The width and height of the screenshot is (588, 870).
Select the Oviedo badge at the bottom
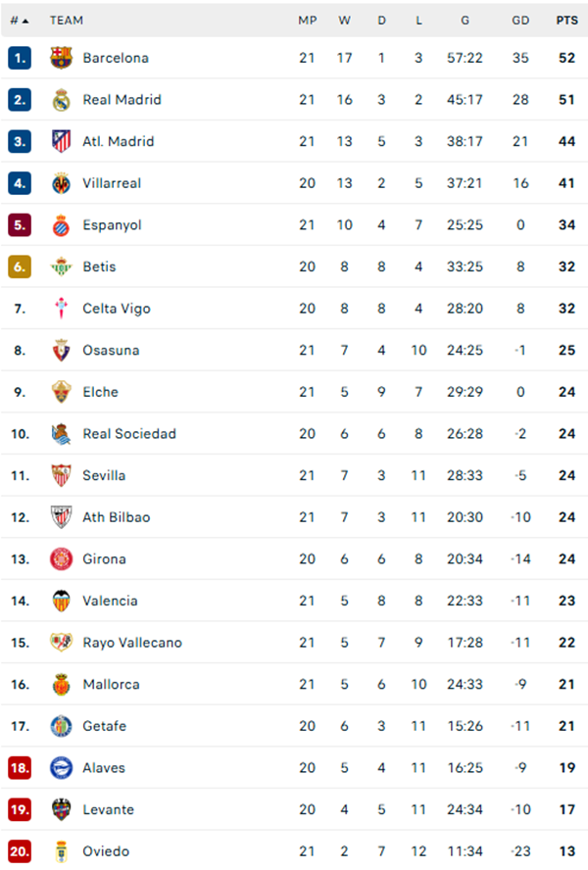pos(61,851)
